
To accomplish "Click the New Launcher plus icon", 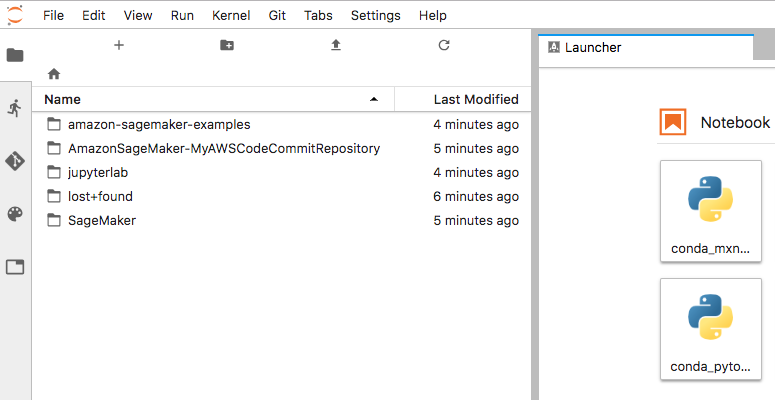I will point(119,45).
